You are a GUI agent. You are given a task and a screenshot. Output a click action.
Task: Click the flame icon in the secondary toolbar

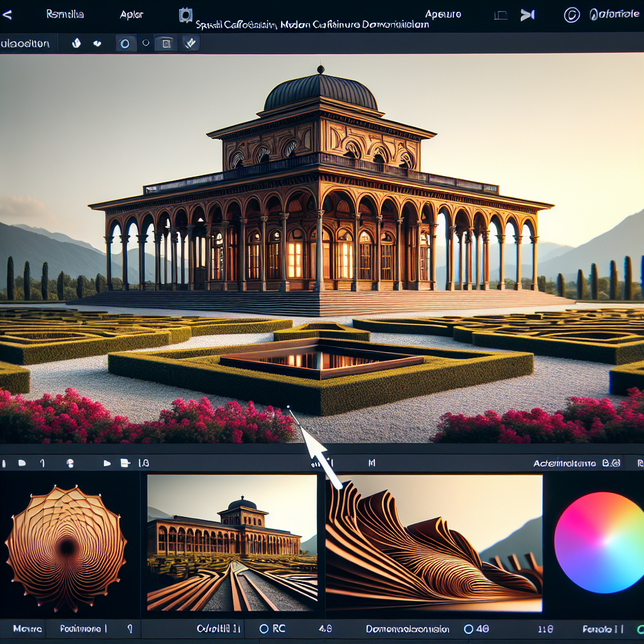click(x=77, y=43)
